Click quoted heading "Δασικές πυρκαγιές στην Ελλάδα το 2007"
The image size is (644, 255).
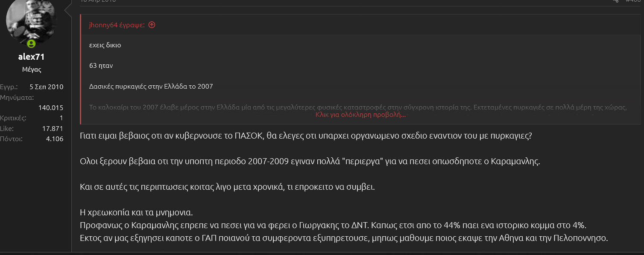pyautogui.click(x=151, y=87)
